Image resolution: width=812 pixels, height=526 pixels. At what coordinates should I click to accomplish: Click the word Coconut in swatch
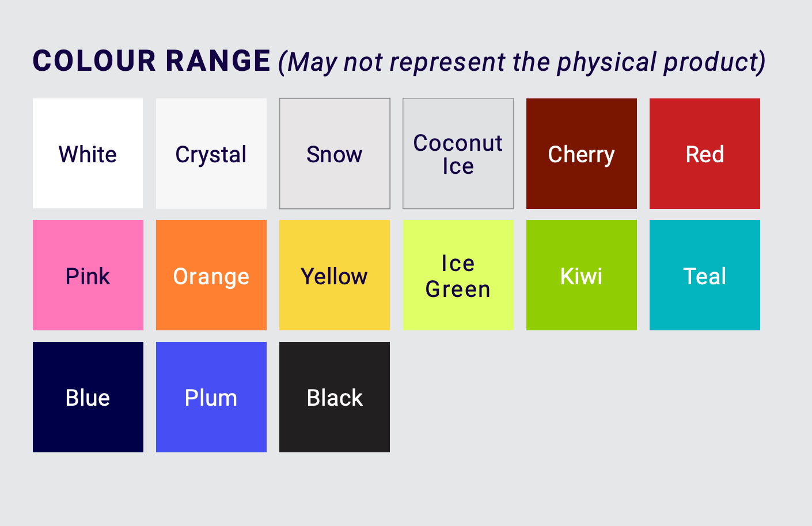pos(458,143)
